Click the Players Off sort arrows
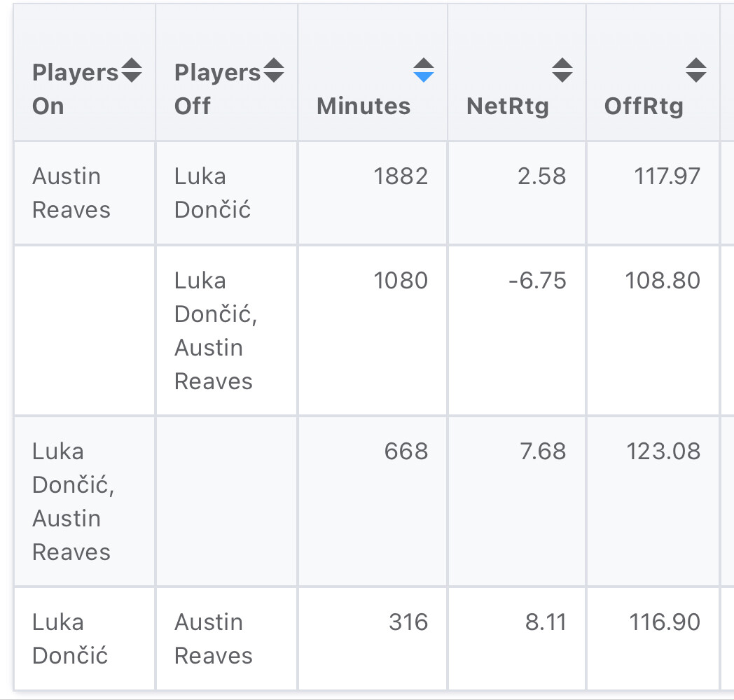734x700 pixels. [x=273, y=70]
